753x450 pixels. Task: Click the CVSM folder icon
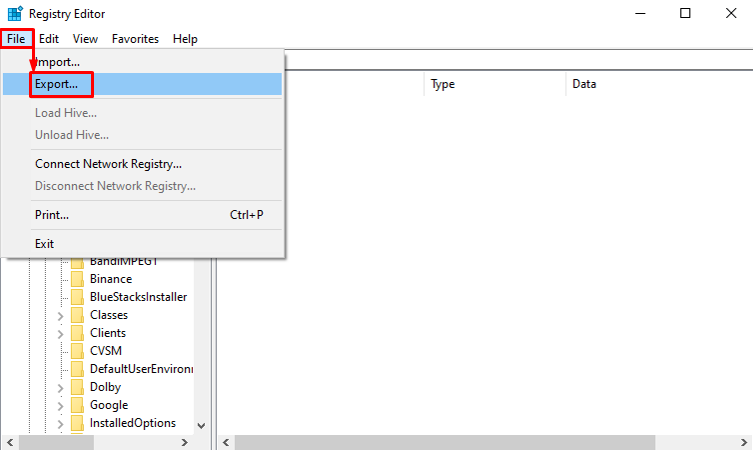77,351
